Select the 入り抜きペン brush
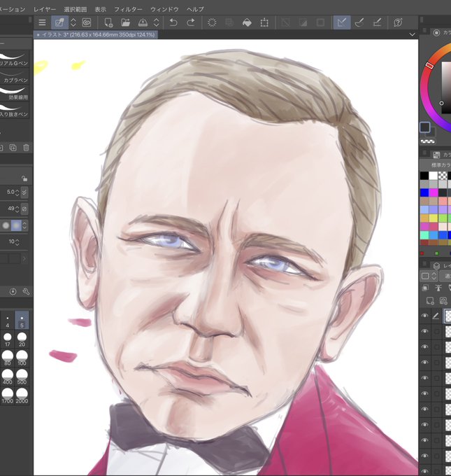 point(14,110)
